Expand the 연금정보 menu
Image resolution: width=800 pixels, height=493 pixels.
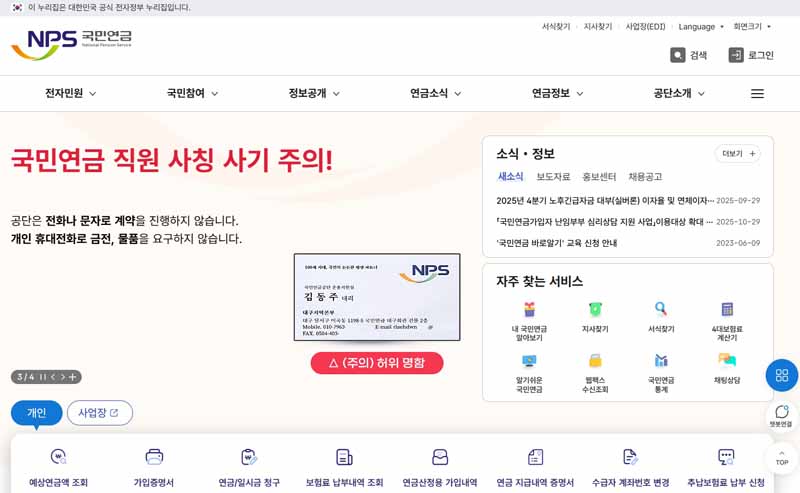point(558,93)
